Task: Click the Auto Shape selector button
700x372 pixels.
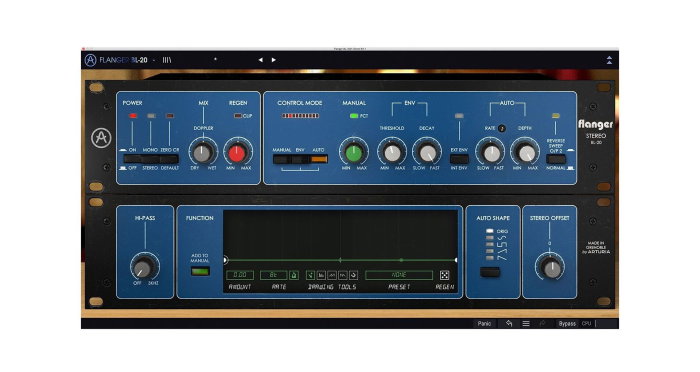Action: click(490, 272)
